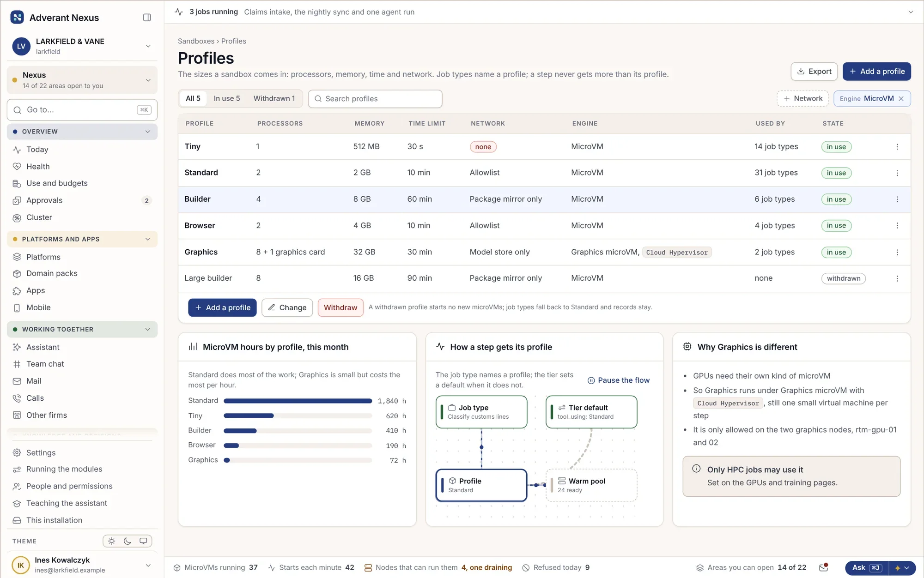Switch to dark theme with moon icon
Screen dimensions: 924x578
[128, 541]
